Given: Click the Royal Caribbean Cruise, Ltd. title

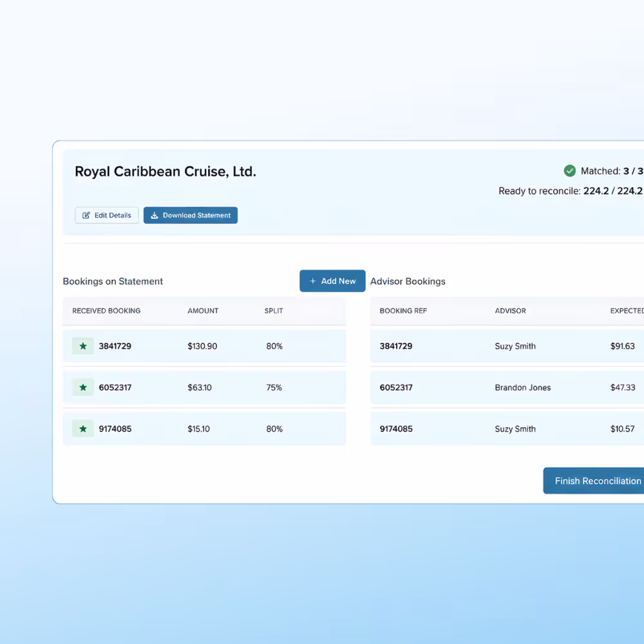Looking at the screenshot, I should (166, 172).
